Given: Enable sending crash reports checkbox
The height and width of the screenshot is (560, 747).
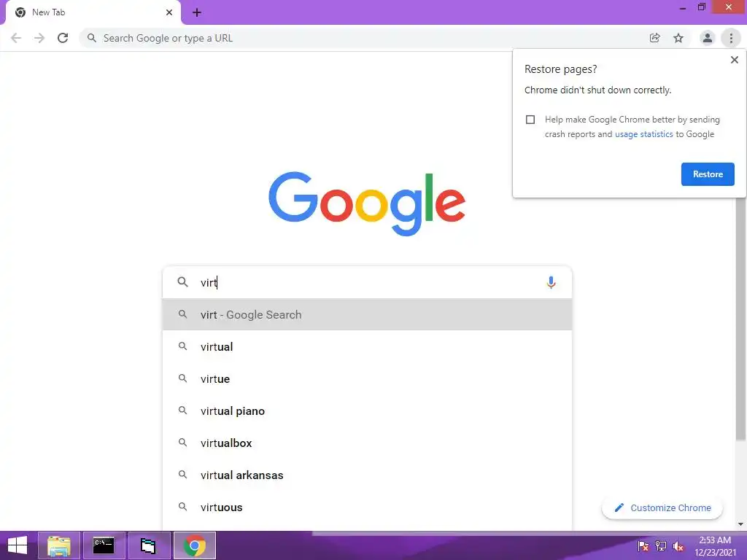Looking at the screenshot, I should (x=530, y=120).
